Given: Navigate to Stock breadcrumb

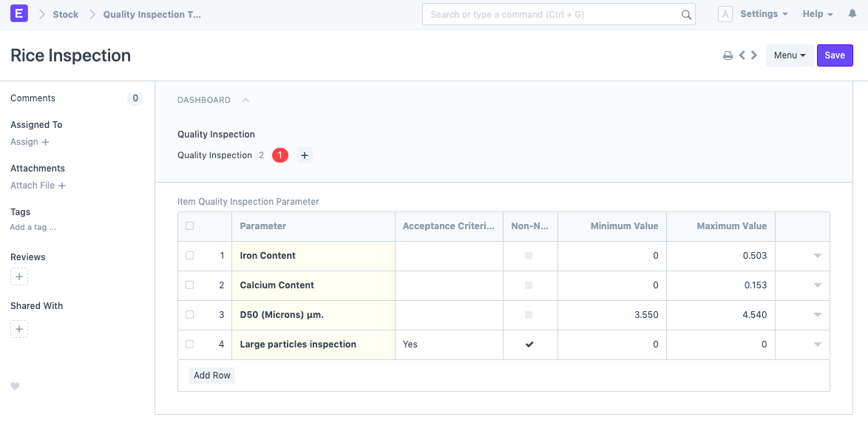Looking at the screenshot, I should (65, 14).
